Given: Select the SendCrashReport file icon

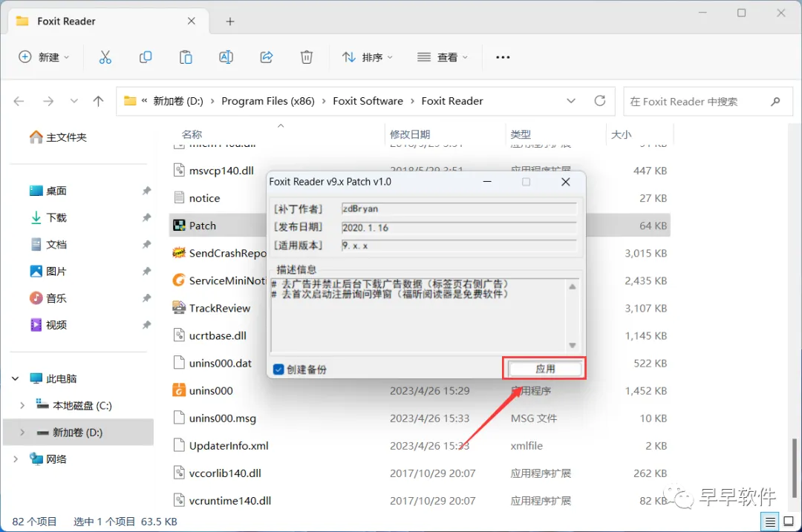Looking at the screenshot, I should (178, 253).
